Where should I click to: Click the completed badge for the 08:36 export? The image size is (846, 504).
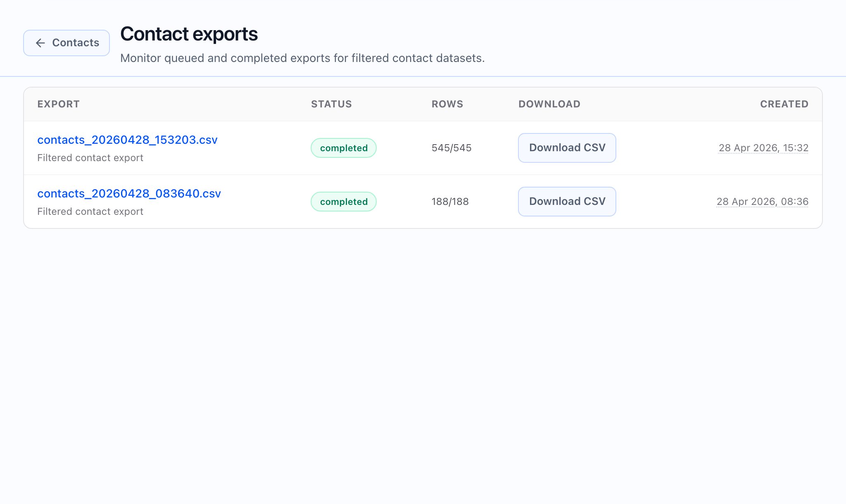pos(344,202)
